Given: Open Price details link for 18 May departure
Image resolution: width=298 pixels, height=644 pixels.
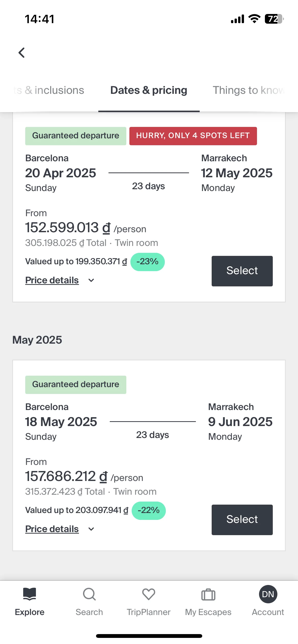Looking at the screenshot, I should tap(52, 529).
